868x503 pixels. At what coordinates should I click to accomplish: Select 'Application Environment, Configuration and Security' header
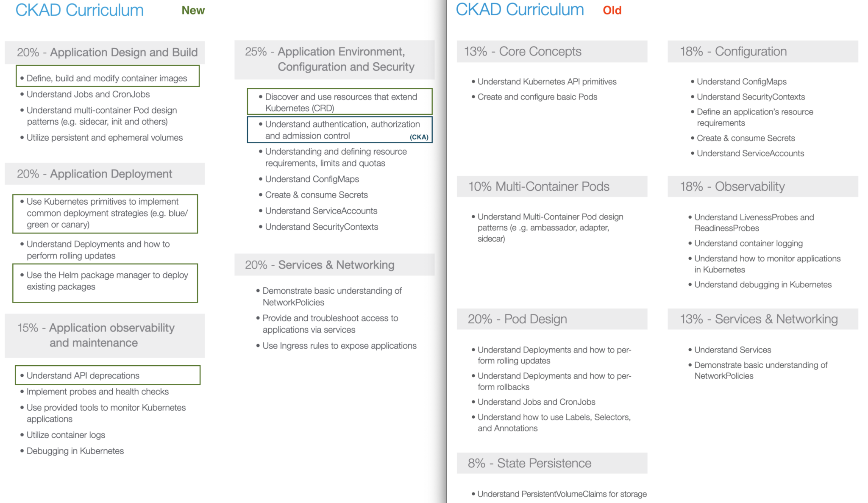[x=337, y=59]
